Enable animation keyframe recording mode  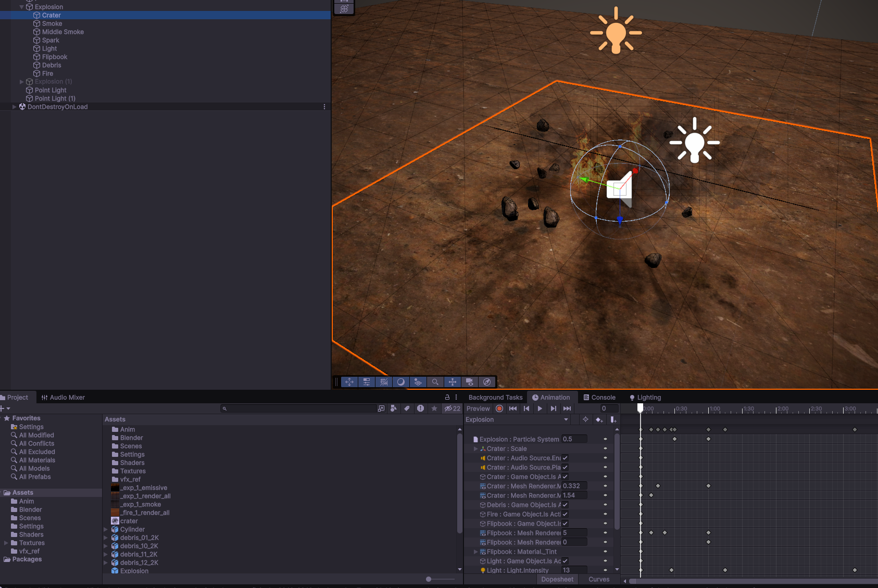coord(499,408)
